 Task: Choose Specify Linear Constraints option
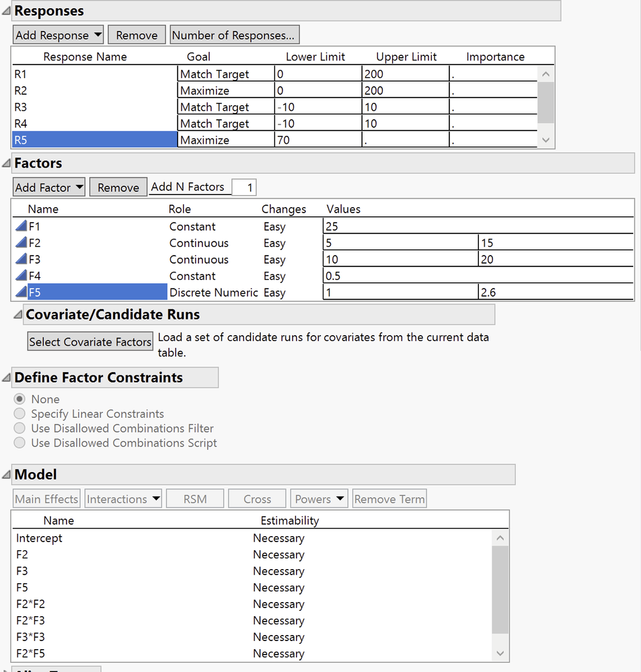(20, 414)
